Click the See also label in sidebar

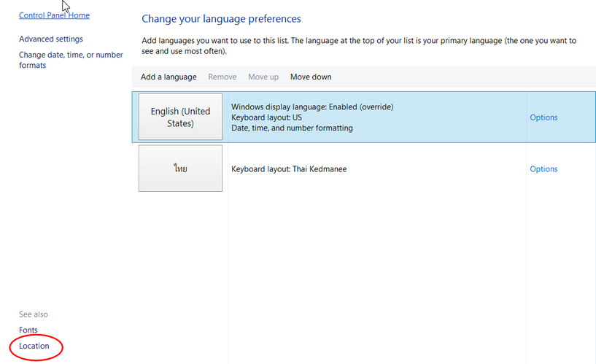pyautogui.click(x=34, y=314)
